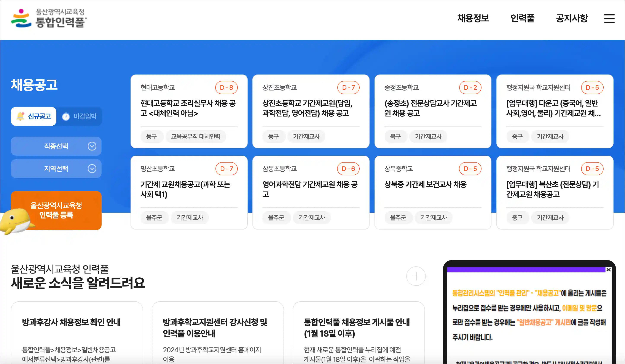Viewport: 625px width, 364px height.
Task: Click 울주군 tag on 명산초등학교 card
Action: click(154, 218)
